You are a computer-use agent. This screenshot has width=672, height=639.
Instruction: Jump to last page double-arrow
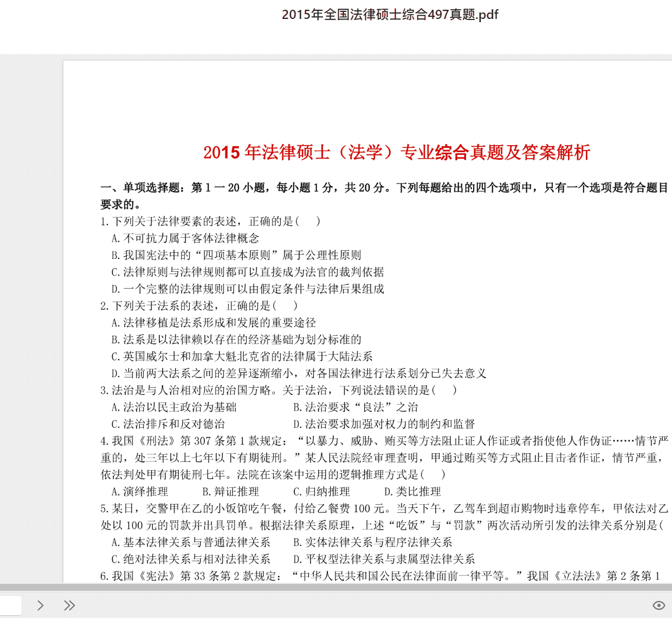click(69, 605)
